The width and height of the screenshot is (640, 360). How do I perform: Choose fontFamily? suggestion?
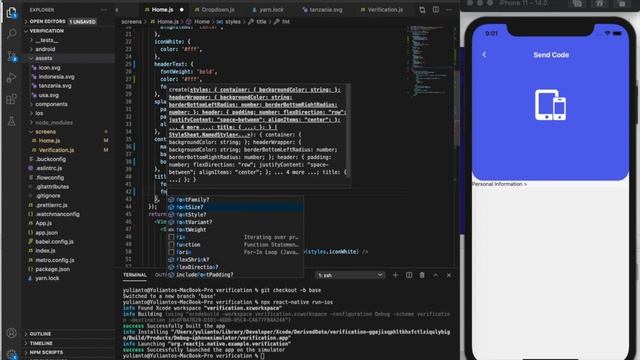(x=235, y=200)
